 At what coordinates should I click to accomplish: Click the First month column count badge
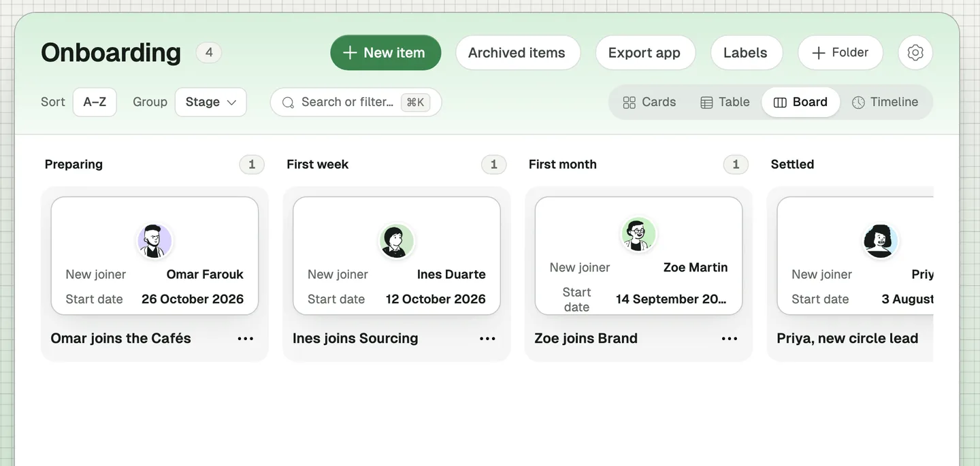pyautogui.click(x=736, y=164)
